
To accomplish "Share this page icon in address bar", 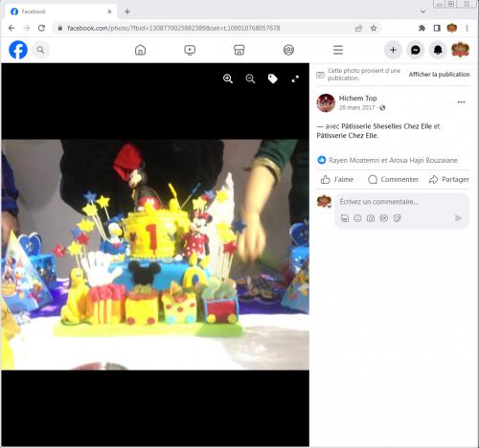I will (x=358, y=28).
